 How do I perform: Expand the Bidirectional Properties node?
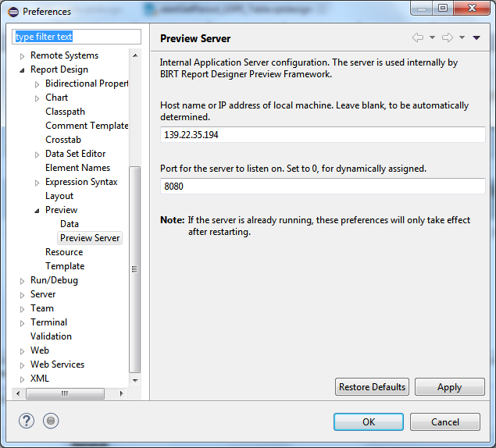click(37, 84)
